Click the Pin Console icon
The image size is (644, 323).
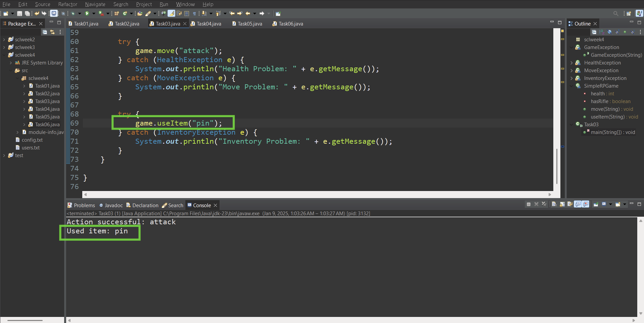click(x=596, y=204)
